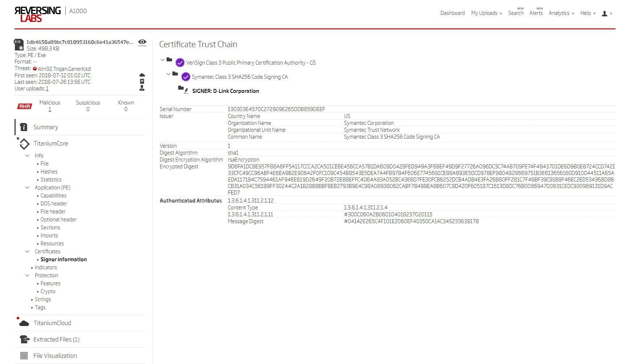Click the File Visualization grid icon

(x=23, y=355)
